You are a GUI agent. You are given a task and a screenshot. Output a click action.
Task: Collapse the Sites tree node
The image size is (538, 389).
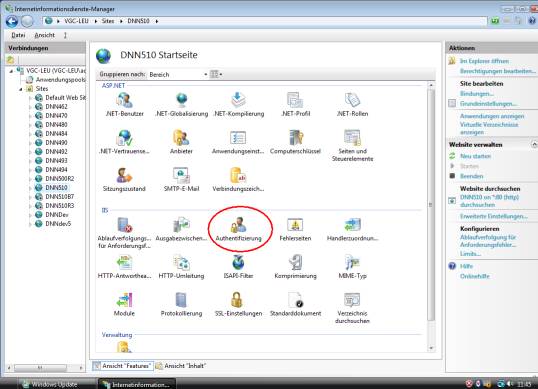coord(21,89)
